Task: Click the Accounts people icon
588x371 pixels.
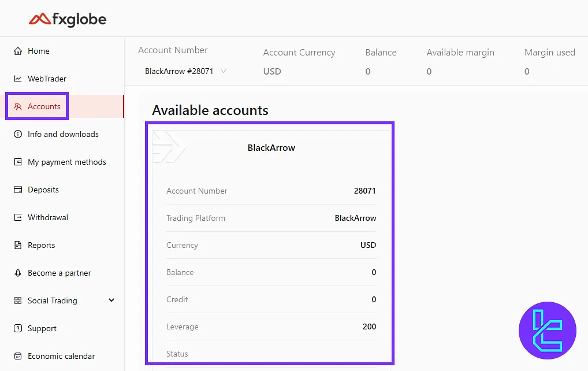Action: coord(18,106)
